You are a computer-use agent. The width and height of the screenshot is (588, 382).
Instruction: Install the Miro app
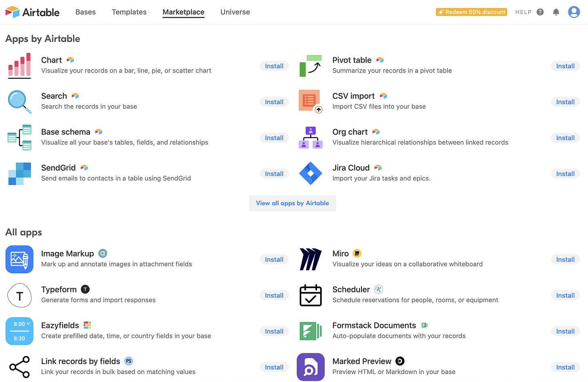[565, 260]
